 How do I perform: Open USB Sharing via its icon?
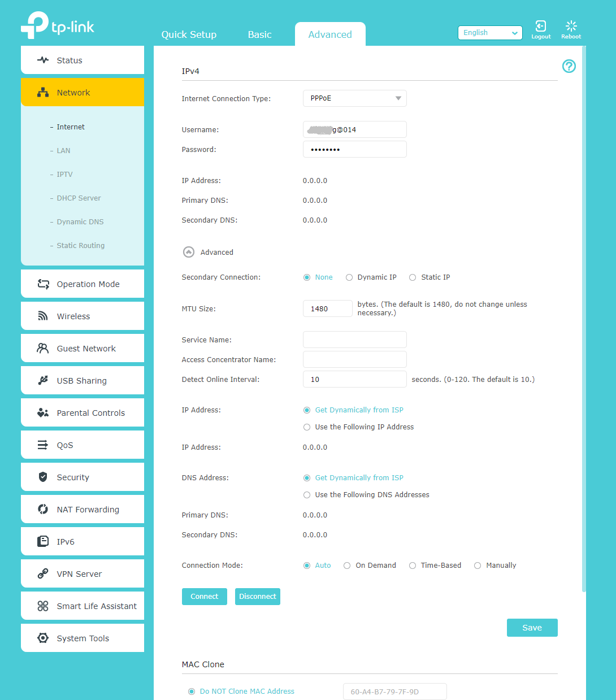pyautogui.click(x=43, y=381)
